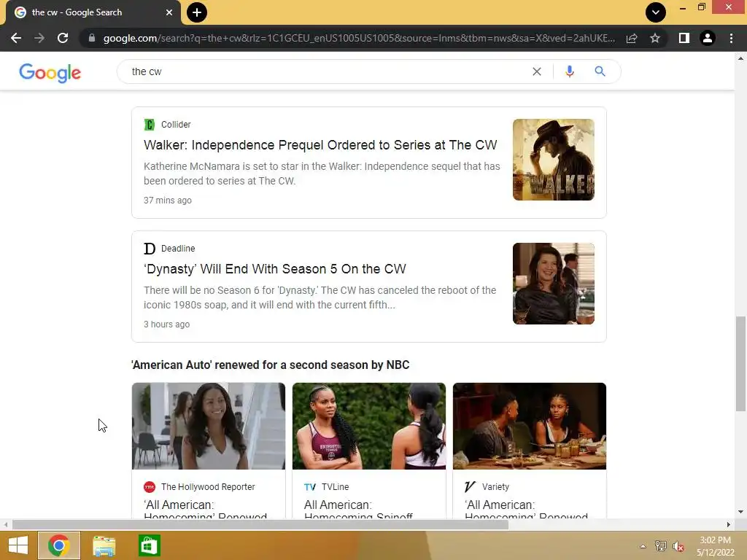The image size is (747, 560).
Task: Click the Chrome taskbar icon
Action: 59,545
